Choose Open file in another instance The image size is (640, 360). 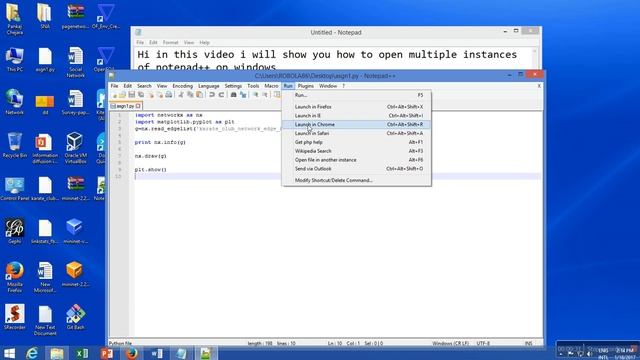pos(356,160)
